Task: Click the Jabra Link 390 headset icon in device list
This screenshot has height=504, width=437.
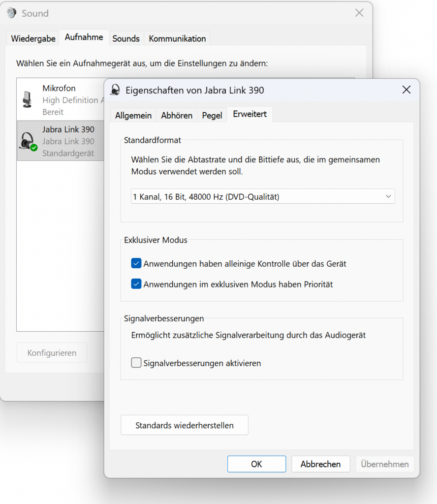Action: [28, 141]
